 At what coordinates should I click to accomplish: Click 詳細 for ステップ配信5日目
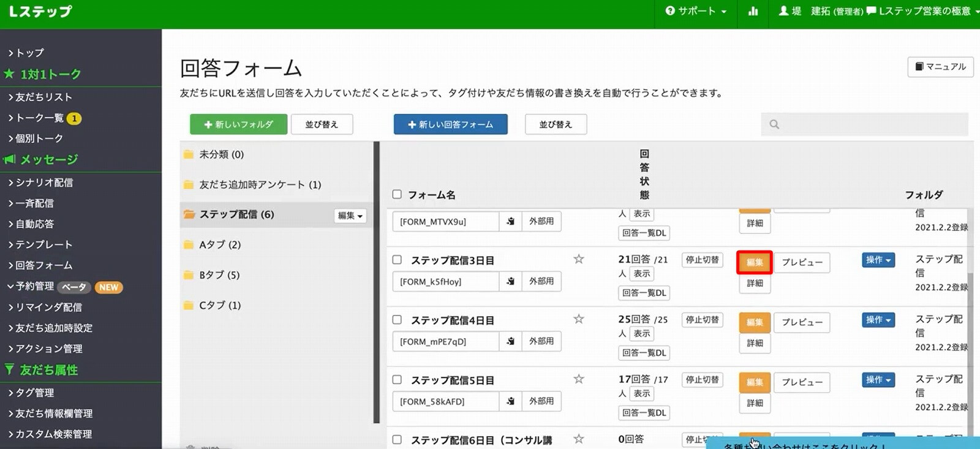(755, 403)
